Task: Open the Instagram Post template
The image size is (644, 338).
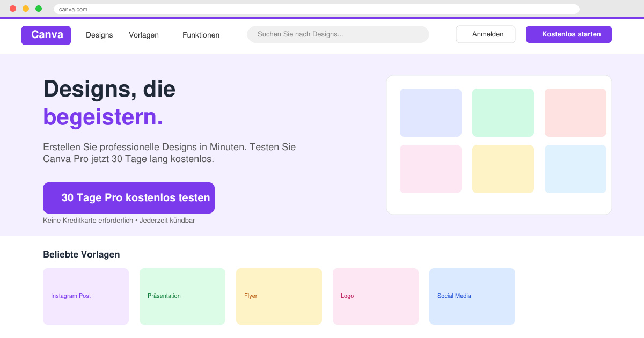Action: [x=86, y=296]
